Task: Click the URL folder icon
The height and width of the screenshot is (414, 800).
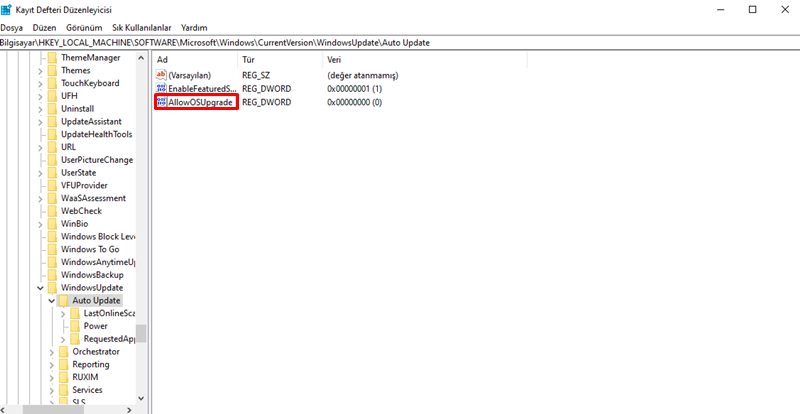Action: pyautogui.click(x=52, y=147)
